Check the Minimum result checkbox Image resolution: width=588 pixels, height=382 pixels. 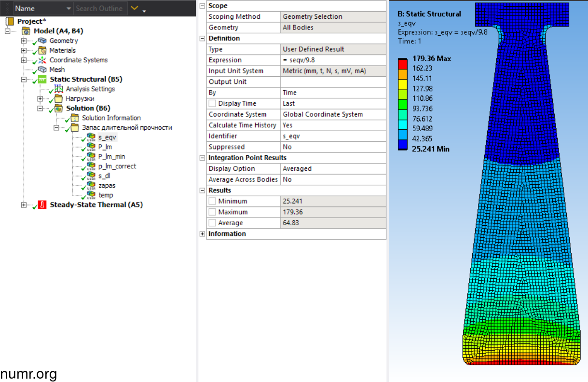(212, 201)
